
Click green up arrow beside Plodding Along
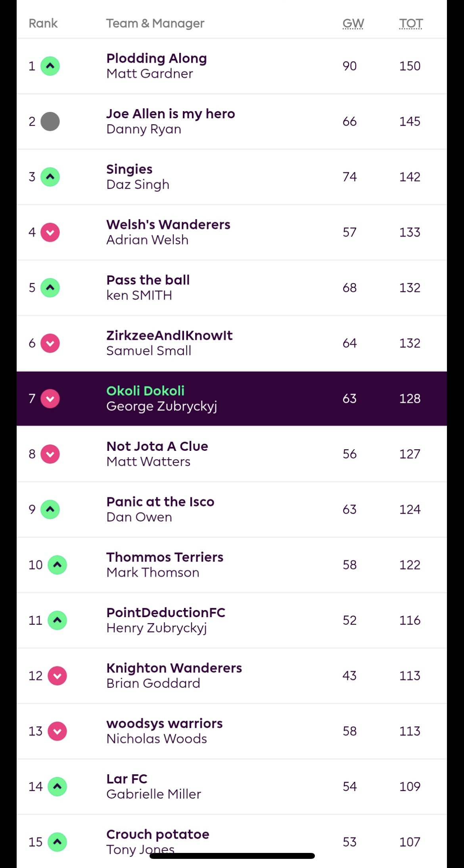tap(50, 66)
